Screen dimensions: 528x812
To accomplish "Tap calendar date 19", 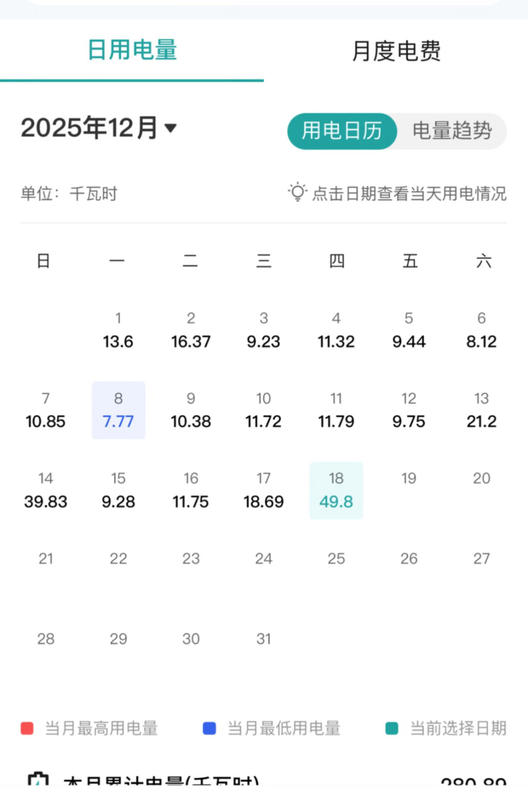I will tap(409, 478).
